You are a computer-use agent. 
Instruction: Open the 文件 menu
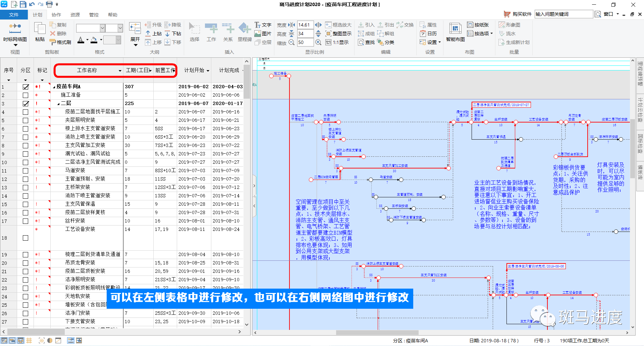[x=14, y=15]
